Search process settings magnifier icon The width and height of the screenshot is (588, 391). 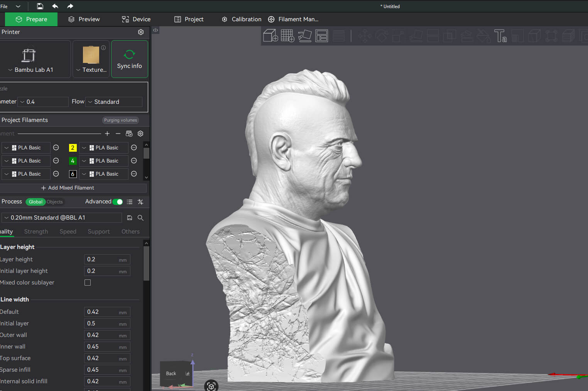click(x=140, y=218)
